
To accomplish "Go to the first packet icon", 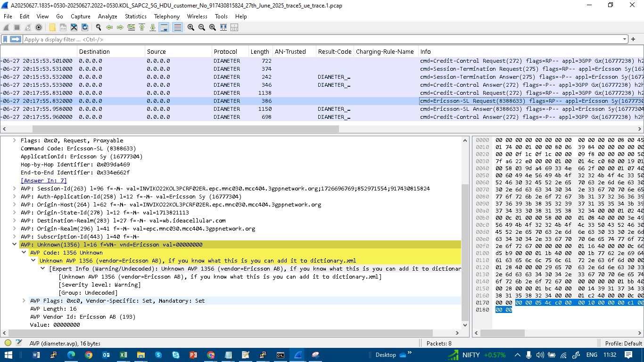I will [x=142, y=28].
